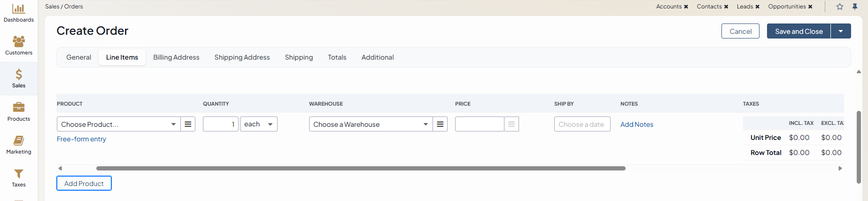The image size is (868, 201).
Task: Click the Free-form entry link
Action: coord(81,139)
